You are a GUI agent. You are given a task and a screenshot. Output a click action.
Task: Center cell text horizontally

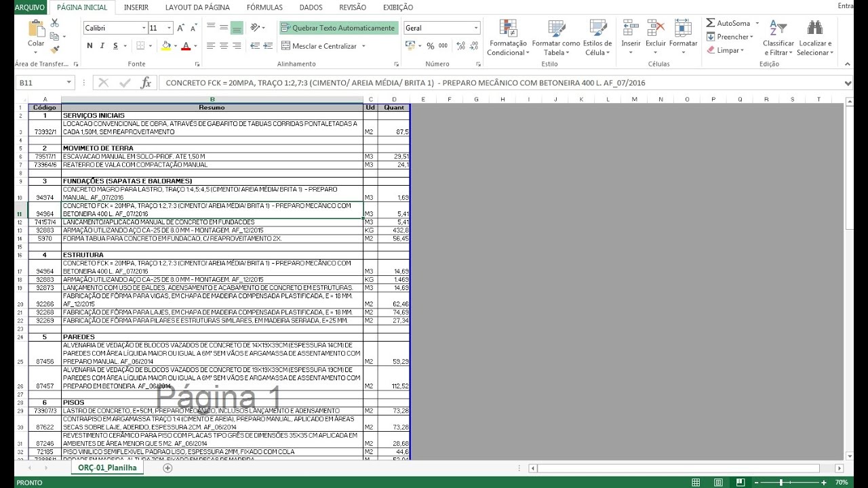click(x=223, y=46)
